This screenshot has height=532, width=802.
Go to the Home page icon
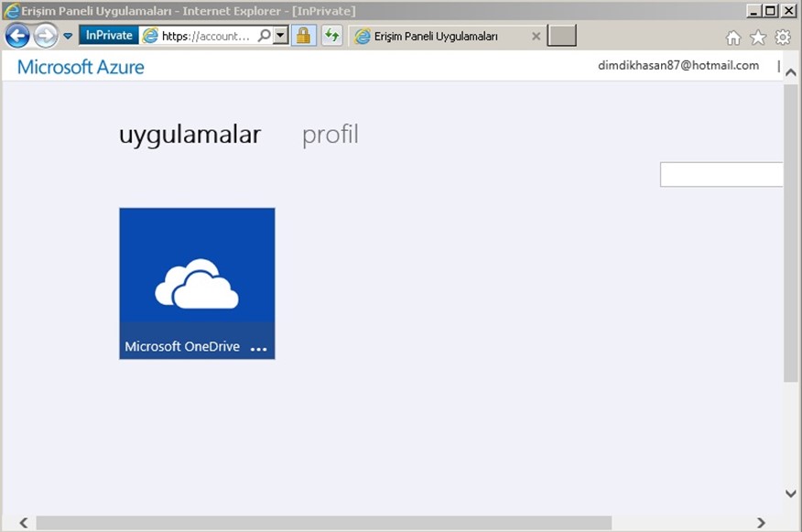click(733, 38)
